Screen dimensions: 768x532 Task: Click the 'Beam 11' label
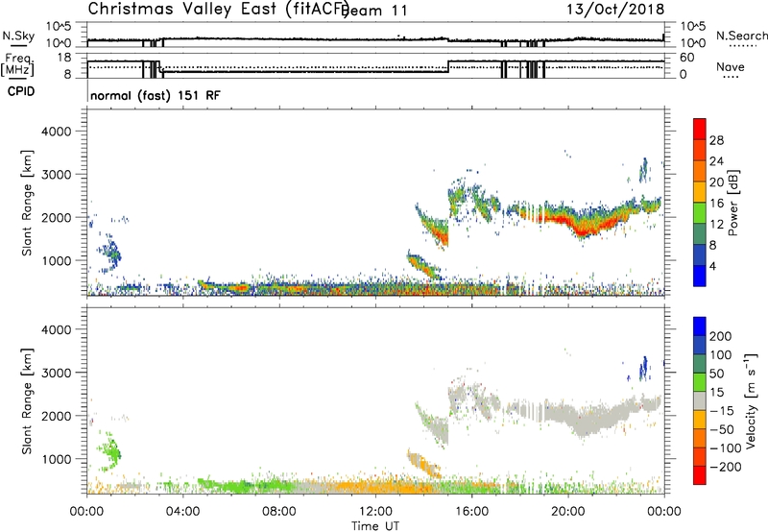374,11
